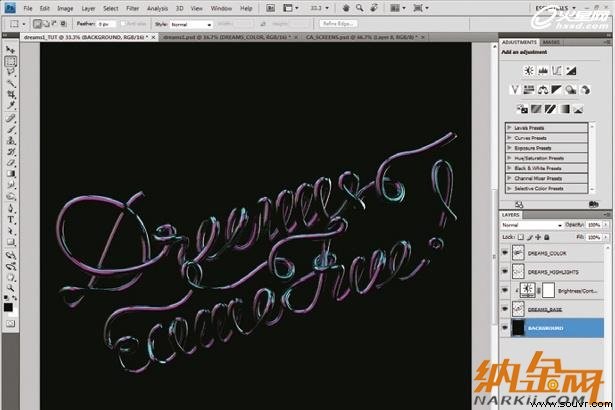Open the File menu
Viewport: 615px width, 410px height.
(27, 8)
